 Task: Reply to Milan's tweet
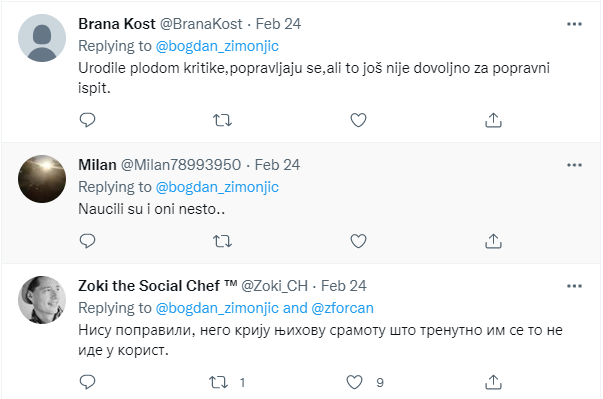pyautogui.click(x=87, y=241)
